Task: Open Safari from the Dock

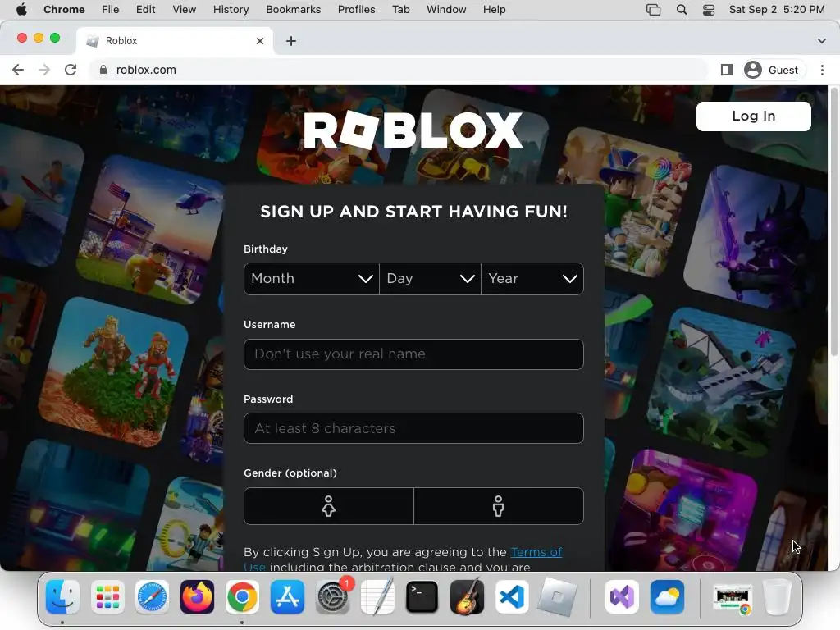Action: (152, 597)
